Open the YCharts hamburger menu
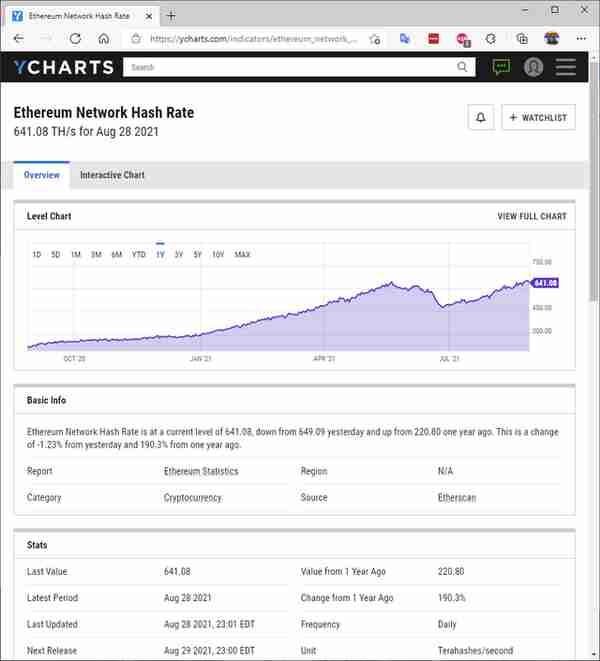The width and height of the screenshot is (600, 661). (x=566, y=67)
